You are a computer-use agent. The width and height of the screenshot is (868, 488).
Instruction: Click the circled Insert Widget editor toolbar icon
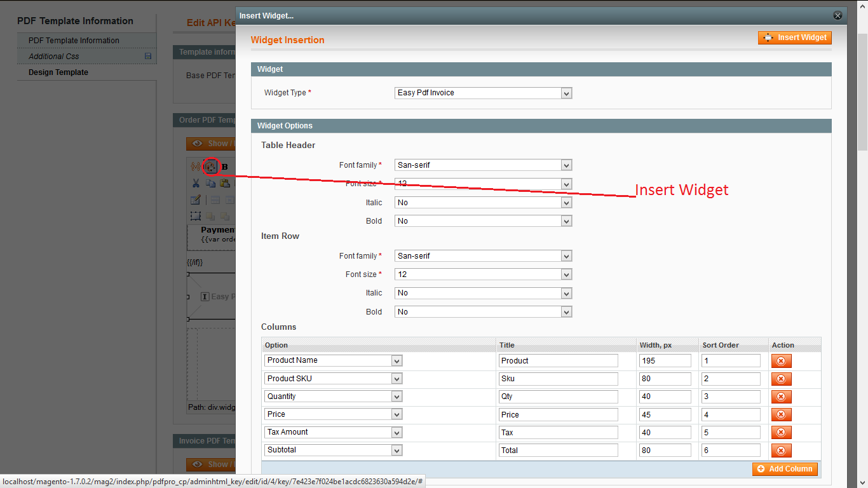click(x=210, y=166)
